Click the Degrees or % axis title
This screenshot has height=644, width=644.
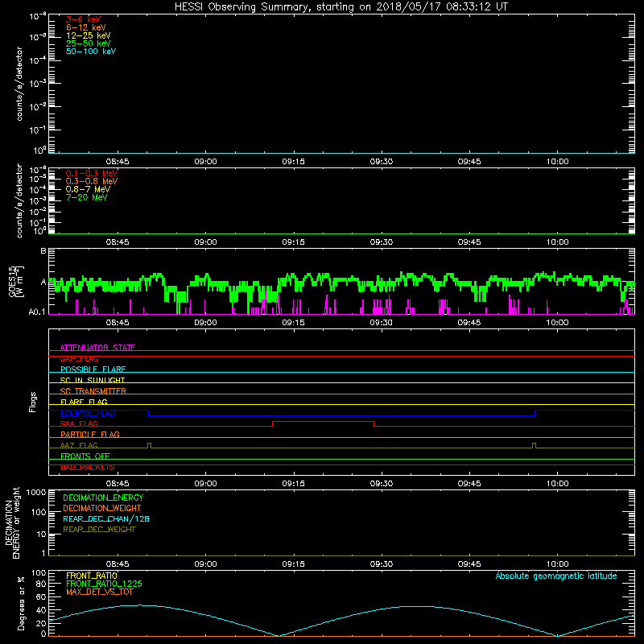point(21,603)
